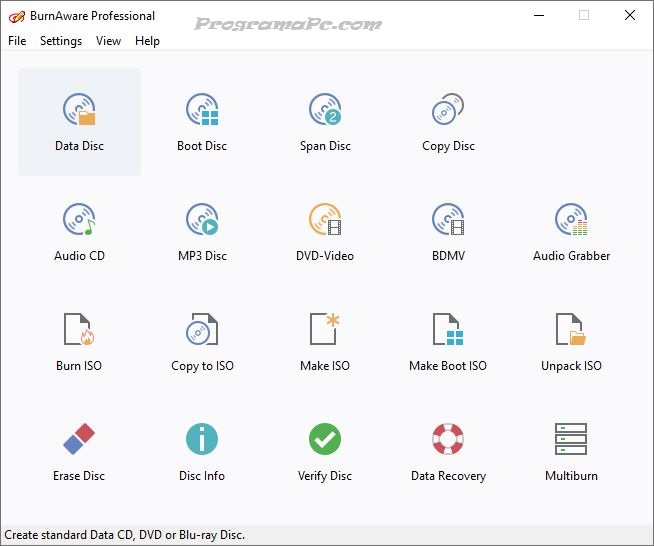Select the Span Disc icon
Screen dimensions: 654x546
tap(325, 111)
